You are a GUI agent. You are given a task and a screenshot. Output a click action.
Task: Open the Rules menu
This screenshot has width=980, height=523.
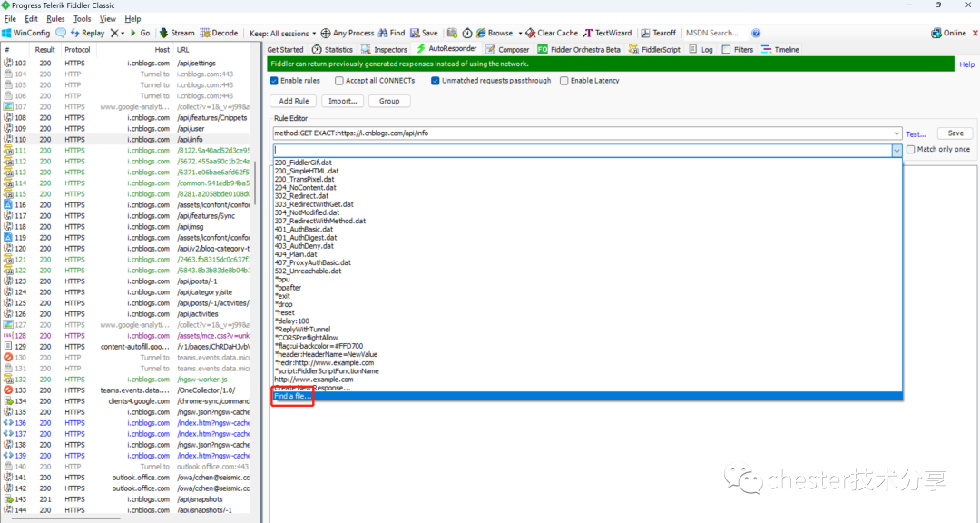(55, 19)
